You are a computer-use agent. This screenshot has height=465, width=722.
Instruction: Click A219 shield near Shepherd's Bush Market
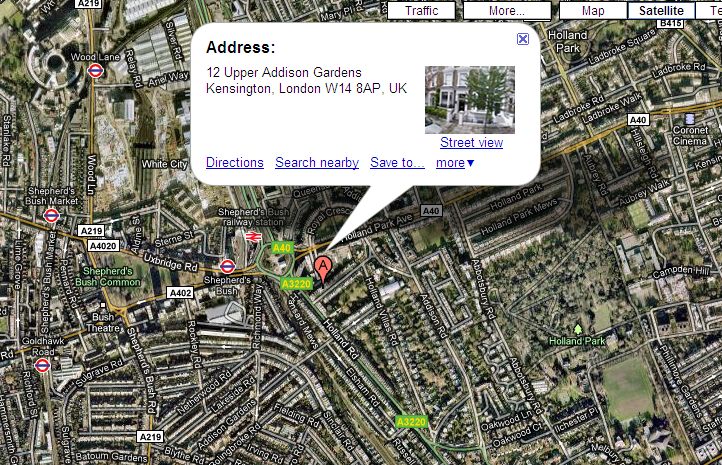[x=91, y=230]
